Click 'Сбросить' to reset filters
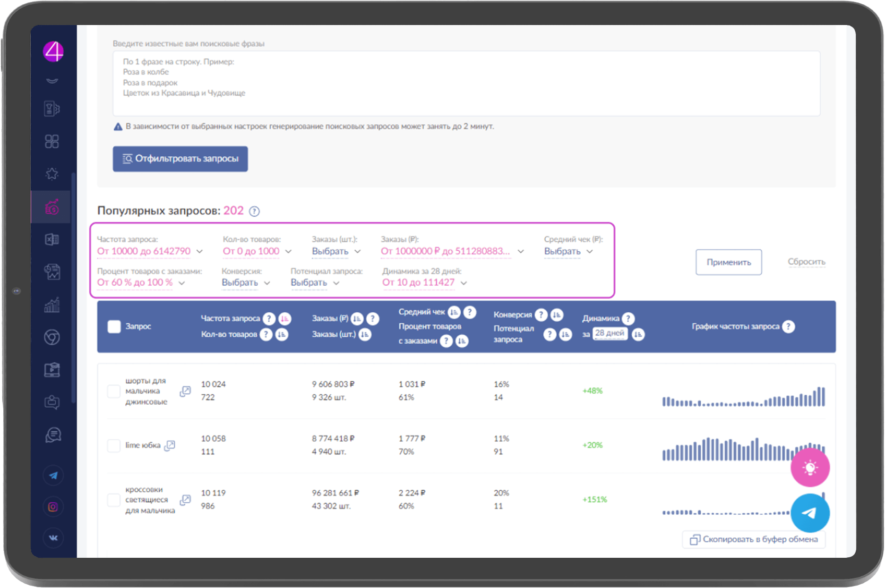This screenshot has height=588, width=885. click(x=806, y=262)
